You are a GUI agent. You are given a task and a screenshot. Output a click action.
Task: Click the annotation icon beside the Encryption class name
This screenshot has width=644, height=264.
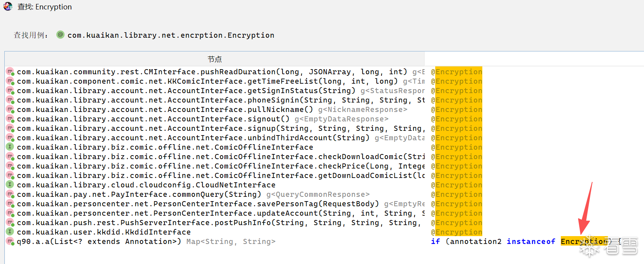60,35
